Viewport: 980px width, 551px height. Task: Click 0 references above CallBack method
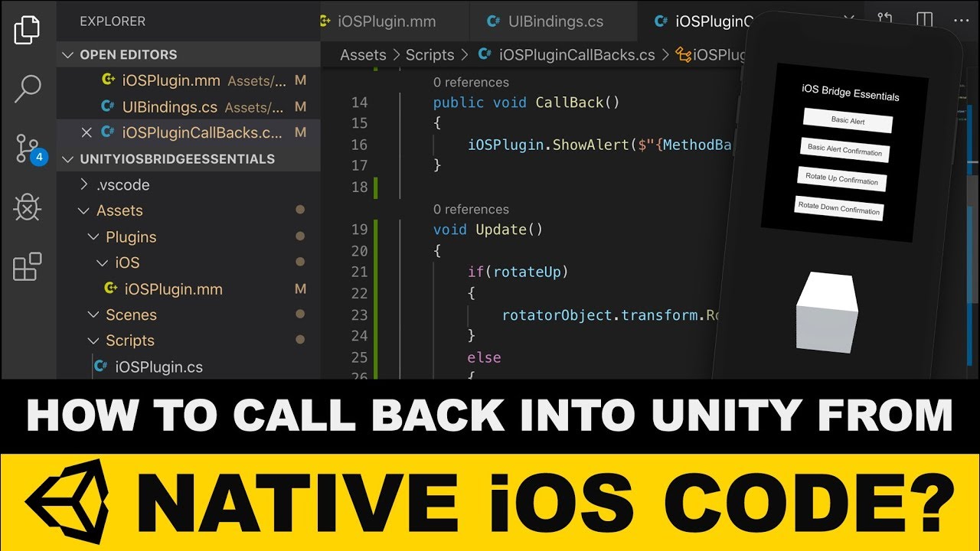coord(471,82)
